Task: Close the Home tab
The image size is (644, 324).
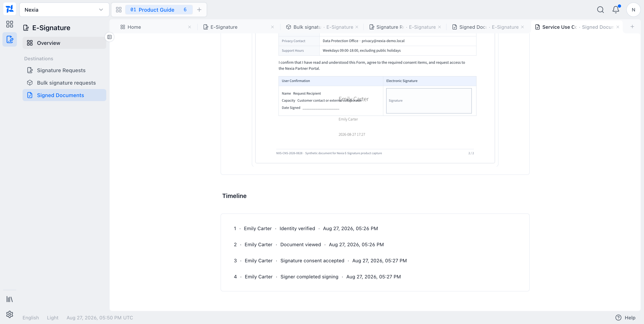Action: pos(190,27)
